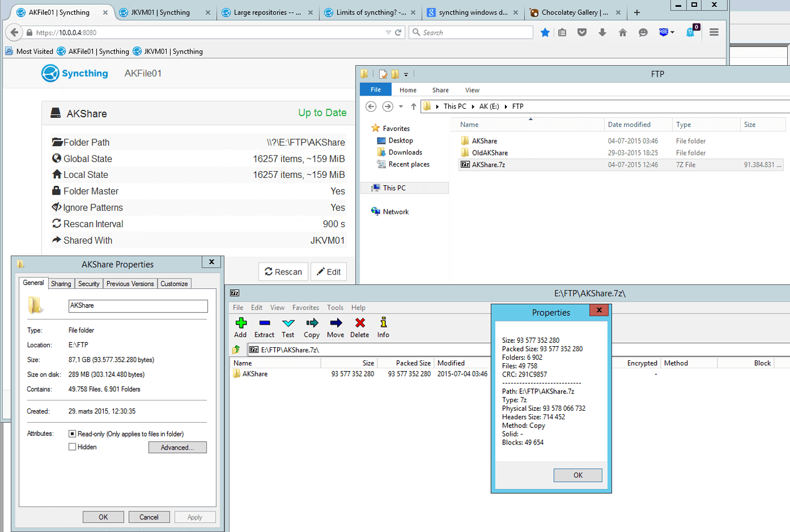The width and height of the screenshot is (790, 532).
Task: Switch to Explorer Share ribbon tab
Action: click(440, 90)
